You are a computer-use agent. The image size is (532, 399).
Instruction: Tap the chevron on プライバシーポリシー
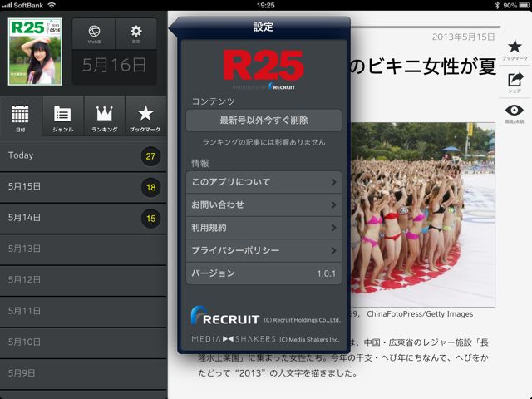pos(334,251)
